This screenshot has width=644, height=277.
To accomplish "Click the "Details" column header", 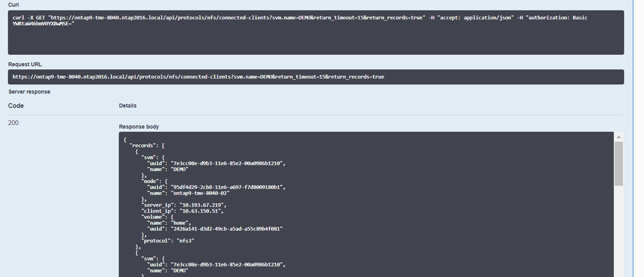I will [128, 106].
